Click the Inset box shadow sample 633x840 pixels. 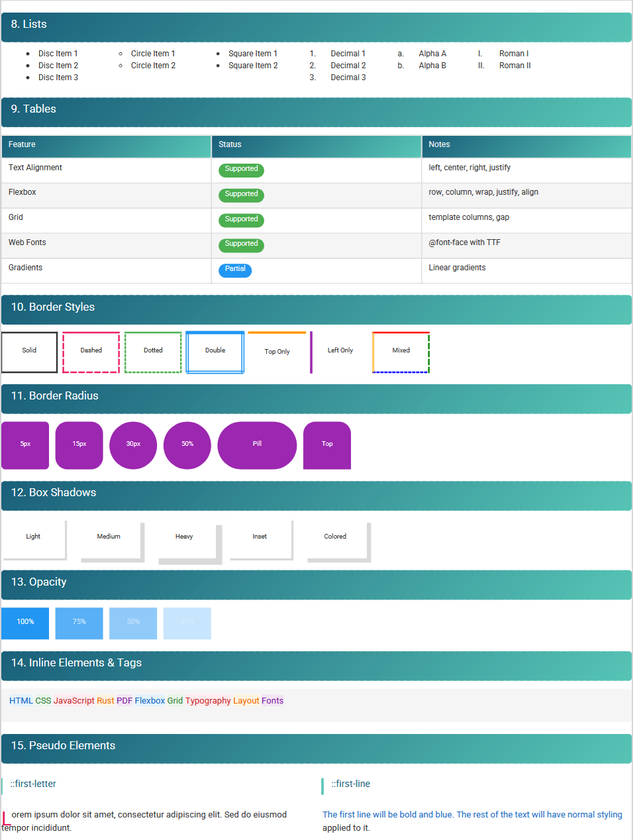pos(259,538)
